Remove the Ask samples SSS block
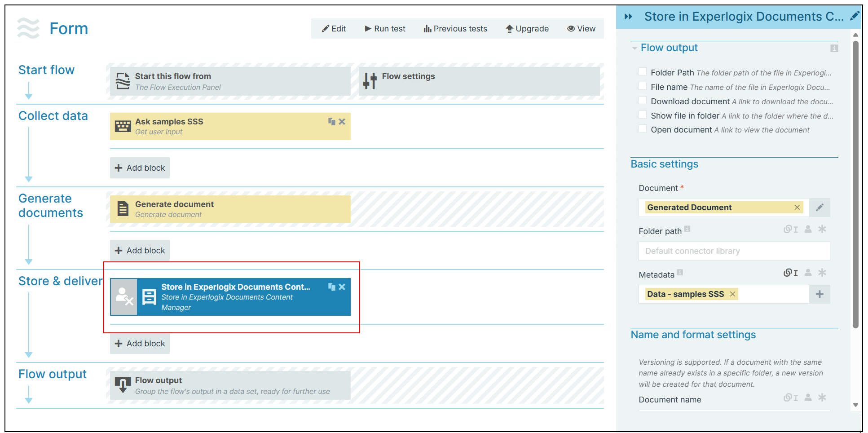This screenshot has width=868, height=433. (342, 121)
